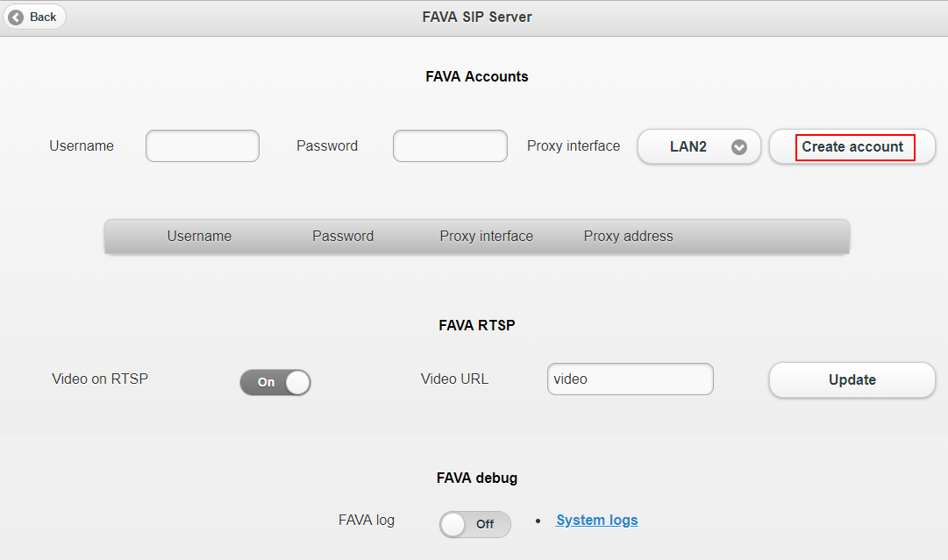948x560 pixels.
Task: Click into the Password text box
Action: pos(450,146)
